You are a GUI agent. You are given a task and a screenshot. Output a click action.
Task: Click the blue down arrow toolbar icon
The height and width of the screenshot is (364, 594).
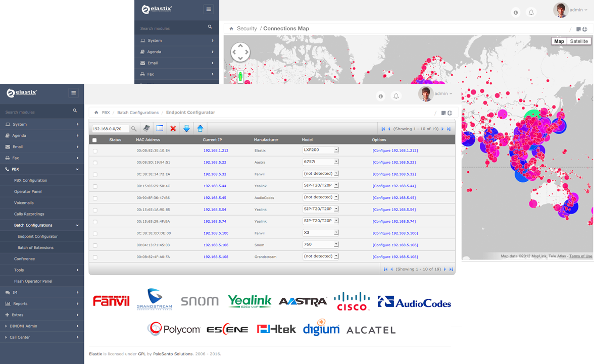[186, 129]
